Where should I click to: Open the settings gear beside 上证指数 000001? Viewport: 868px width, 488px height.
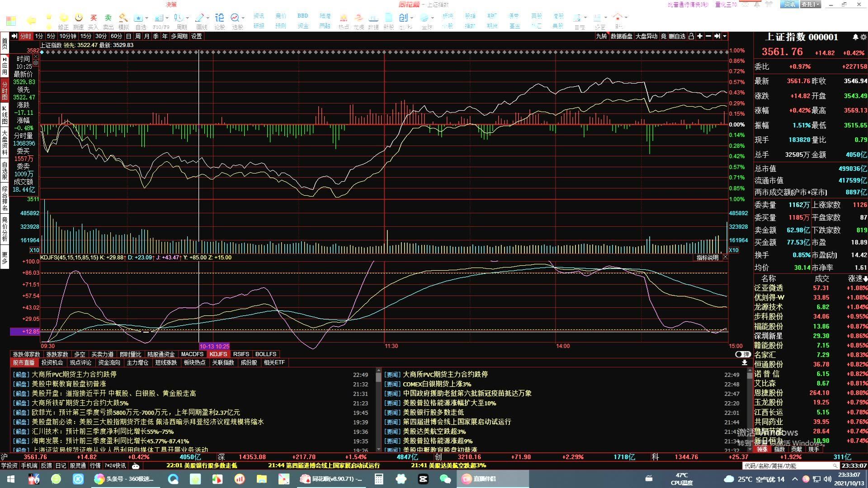863,37
